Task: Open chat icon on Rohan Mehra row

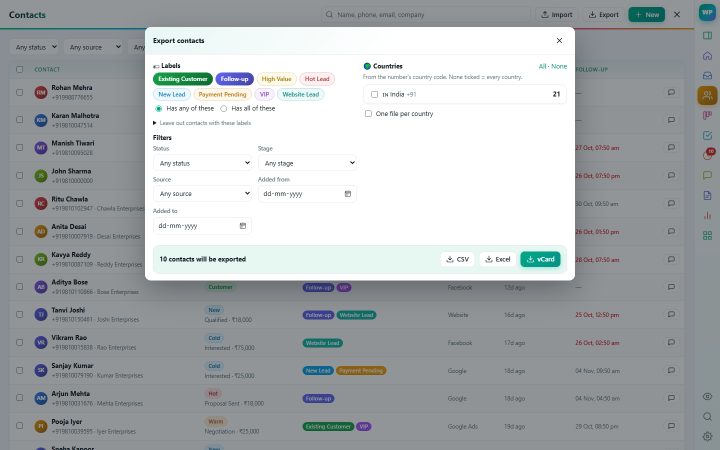Action: pos(671,92)
